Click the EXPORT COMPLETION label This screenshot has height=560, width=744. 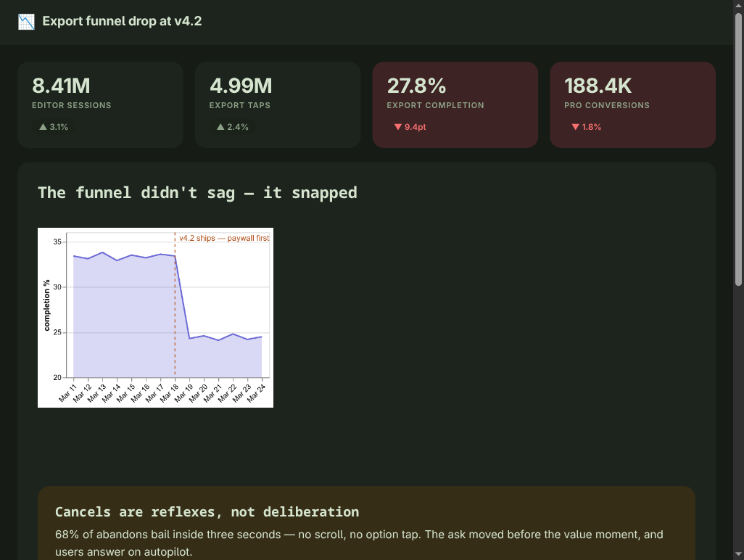[x=435, y=105]
